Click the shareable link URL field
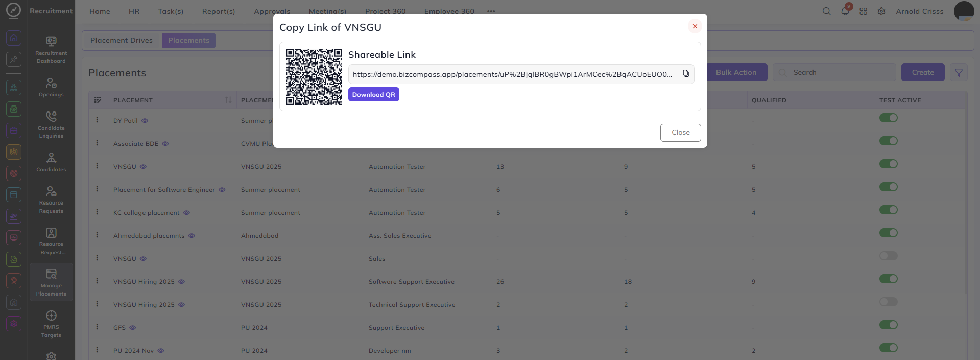The width and height of the screenshot is (980, 360). coord(521,74)
